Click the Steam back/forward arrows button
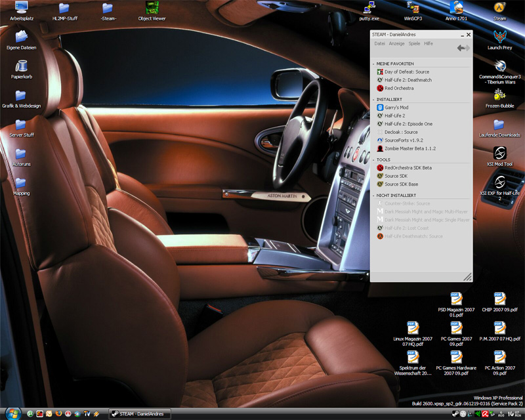Screen dimensions: 525x420 click(463, 48)
